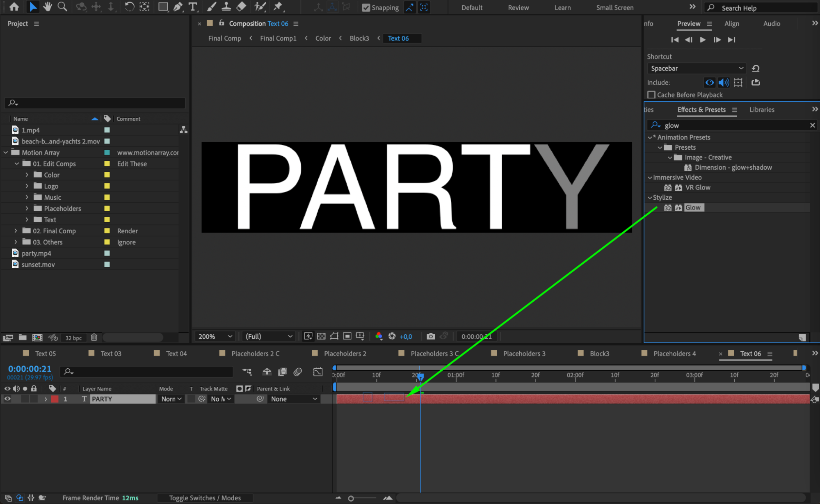The height and width of the screenshot is (504, 820).
Task: Click Toggle Switches / Modes button
Action: click(x=205, y=498)
